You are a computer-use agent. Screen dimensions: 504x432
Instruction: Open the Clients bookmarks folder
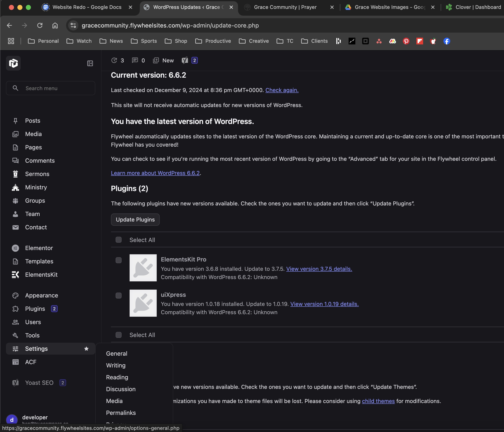tap(314, 41)
